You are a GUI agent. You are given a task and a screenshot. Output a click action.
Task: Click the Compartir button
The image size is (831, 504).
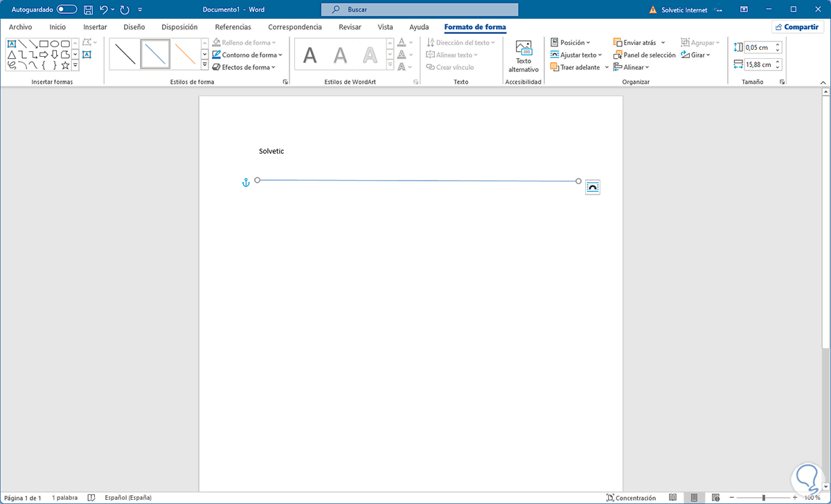pyautogui.click(x=798, y=27)
